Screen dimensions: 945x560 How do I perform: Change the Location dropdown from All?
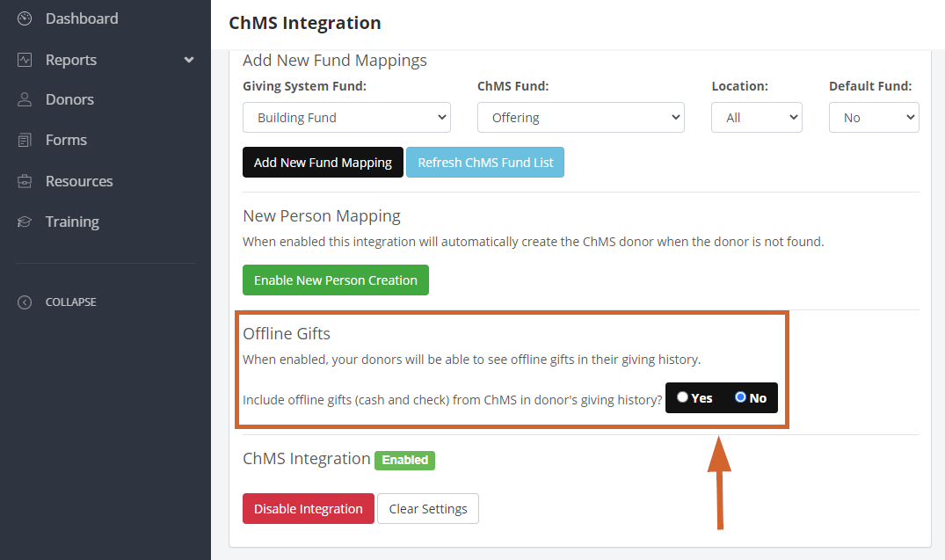point(756,116)
